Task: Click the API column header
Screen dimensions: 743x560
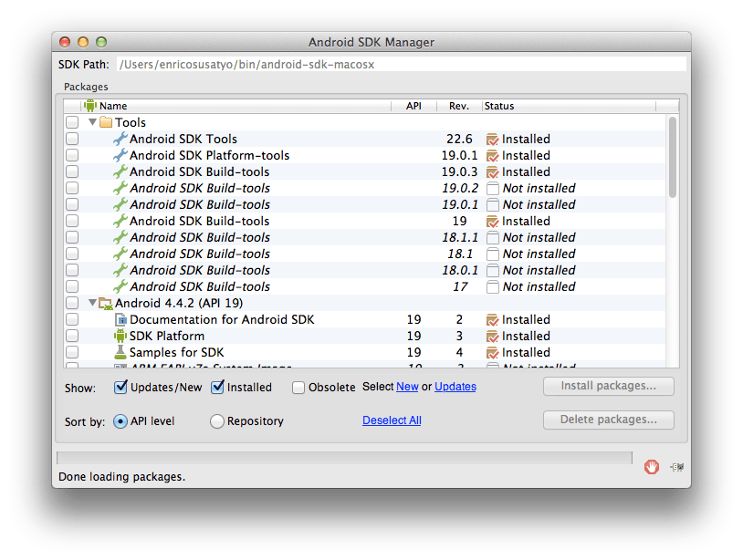Action: point(413,106)
